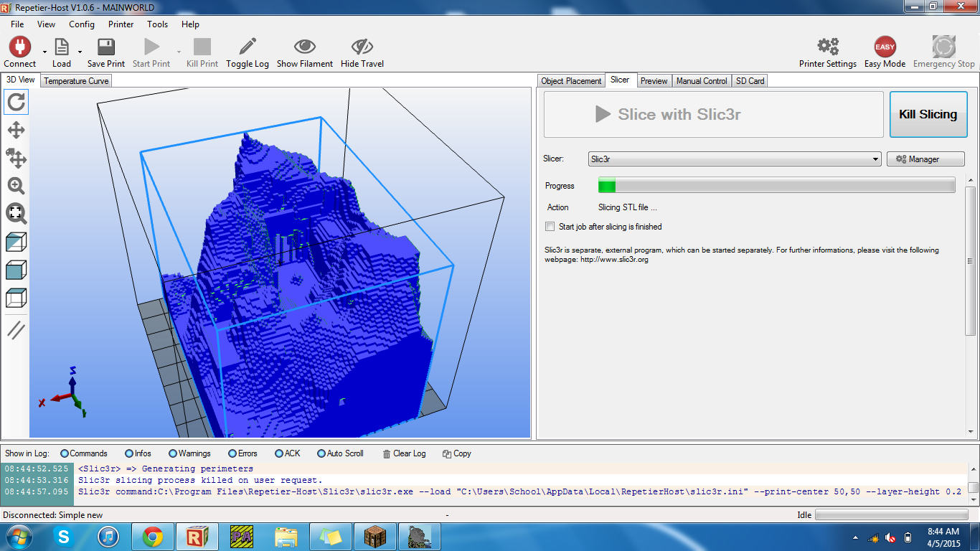Switch to Preview tab
Viewport: 980px width, 551px height.
654,81
